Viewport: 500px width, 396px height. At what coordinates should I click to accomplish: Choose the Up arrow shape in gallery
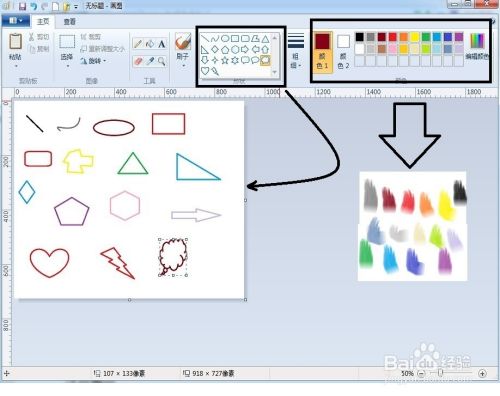tap(265, 50)
